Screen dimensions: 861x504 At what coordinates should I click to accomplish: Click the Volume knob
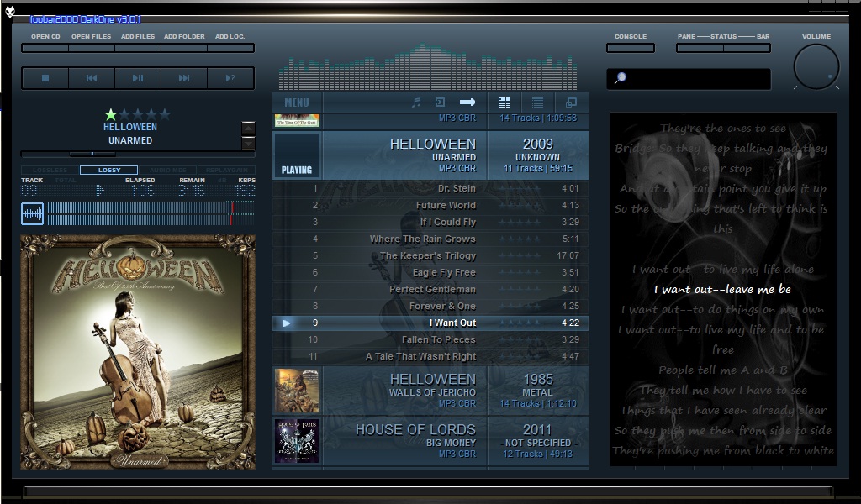pyautogui.click(x=816, y=67)
